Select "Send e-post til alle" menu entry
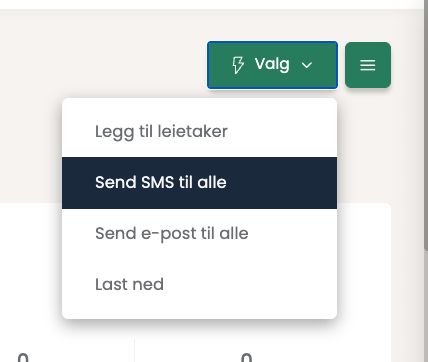 [199, 234]
